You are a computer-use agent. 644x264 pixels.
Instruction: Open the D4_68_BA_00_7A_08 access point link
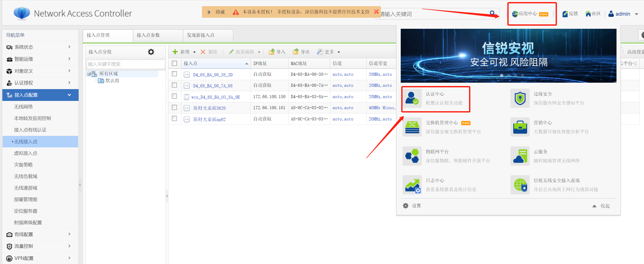click(213, 86)
